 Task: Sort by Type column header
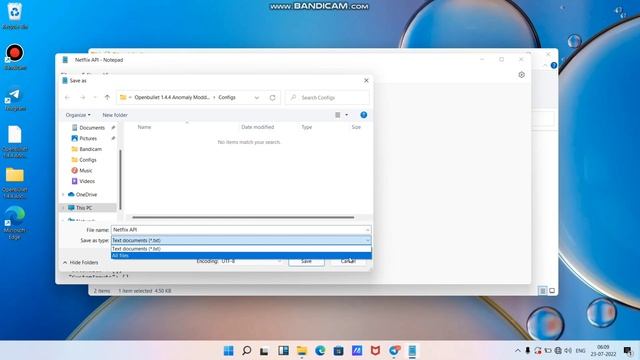pyautogui.click(x=307, y=127)
